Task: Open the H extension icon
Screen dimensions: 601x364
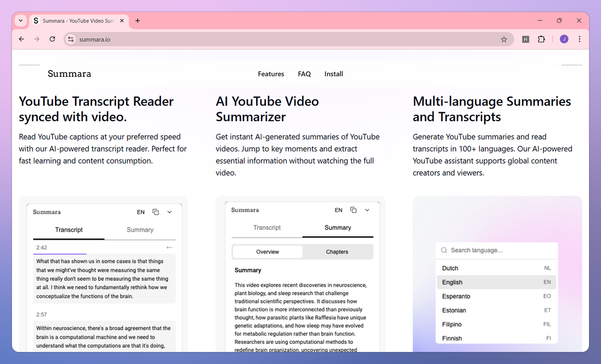Action: (525, 39)
